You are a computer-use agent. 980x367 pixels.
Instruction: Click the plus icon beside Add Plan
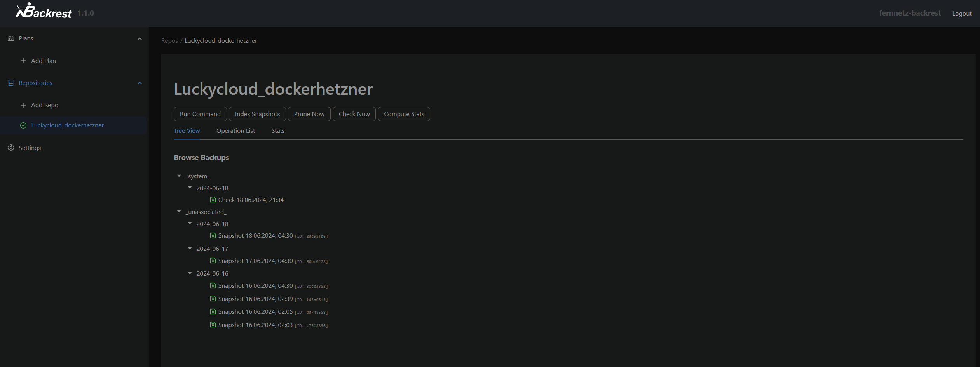tap(23, 61)
